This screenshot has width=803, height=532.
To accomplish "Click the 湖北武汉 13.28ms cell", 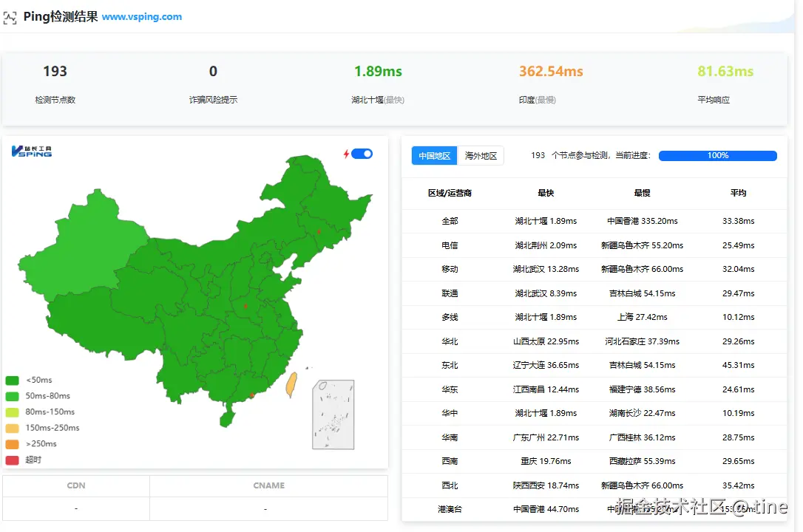I will 546,269.
